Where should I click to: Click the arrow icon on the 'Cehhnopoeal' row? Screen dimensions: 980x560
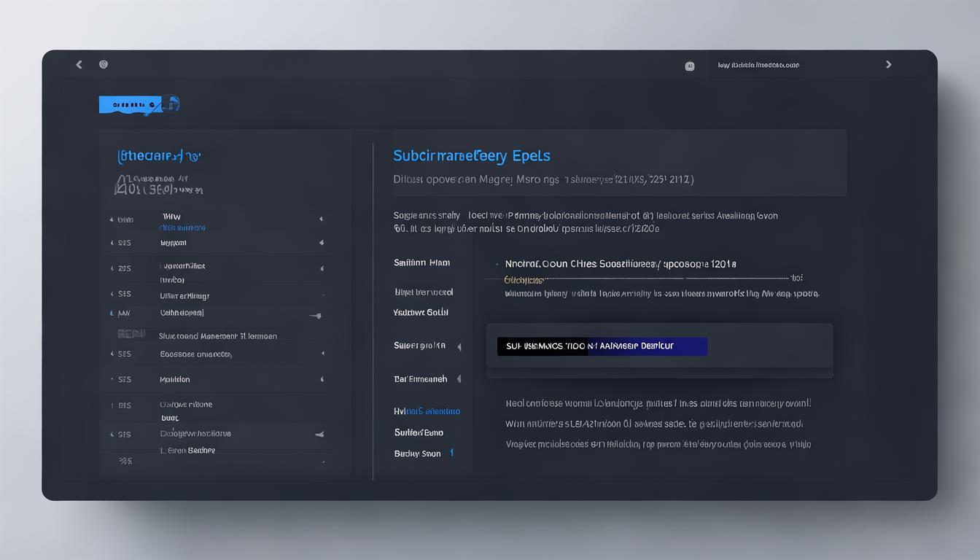[x=315, y=316]
